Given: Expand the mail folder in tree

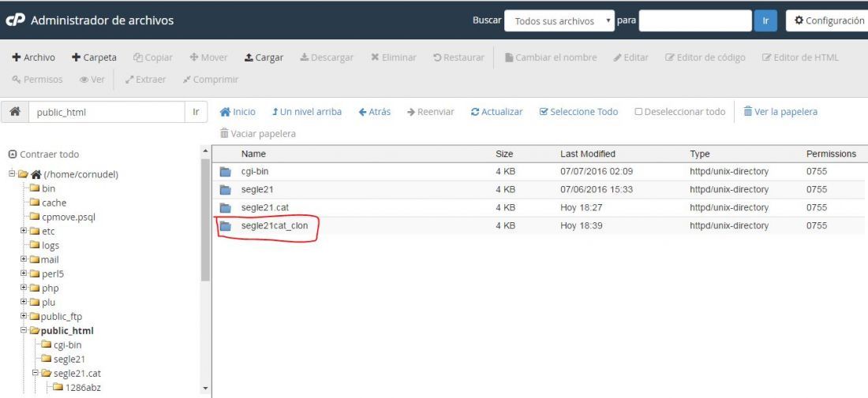Looking at the screenshot, I should [24, 259].
